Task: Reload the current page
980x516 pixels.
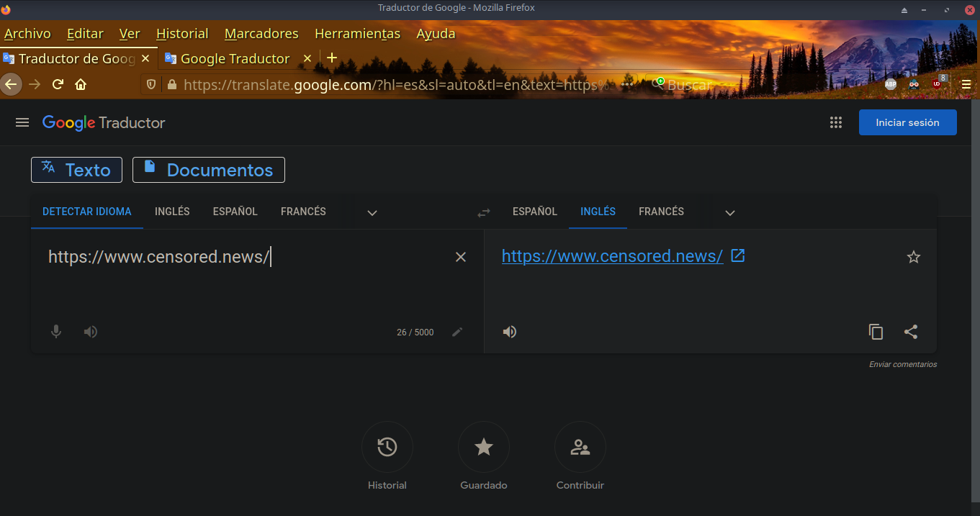Action: coord(58,84)
